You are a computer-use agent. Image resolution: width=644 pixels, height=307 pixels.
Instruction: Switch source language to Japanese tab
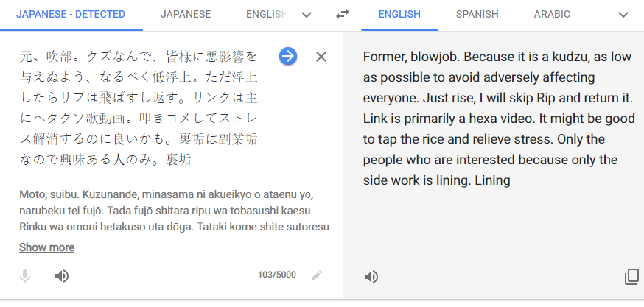pyautogui.click(x=186, y=15)
